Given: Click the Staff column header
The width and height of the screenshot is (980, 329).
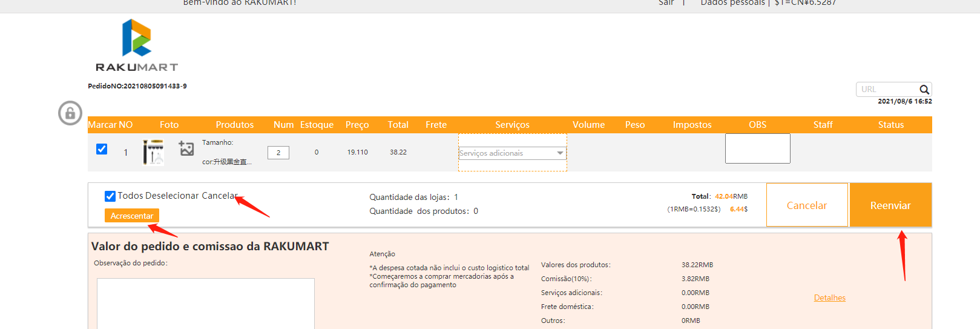Looking at the screenshot, I should pos(823,125).
